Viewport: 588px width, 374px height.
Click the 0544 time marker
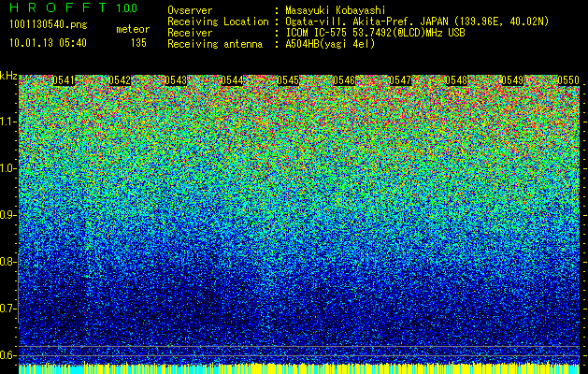[x=232, y=80]
